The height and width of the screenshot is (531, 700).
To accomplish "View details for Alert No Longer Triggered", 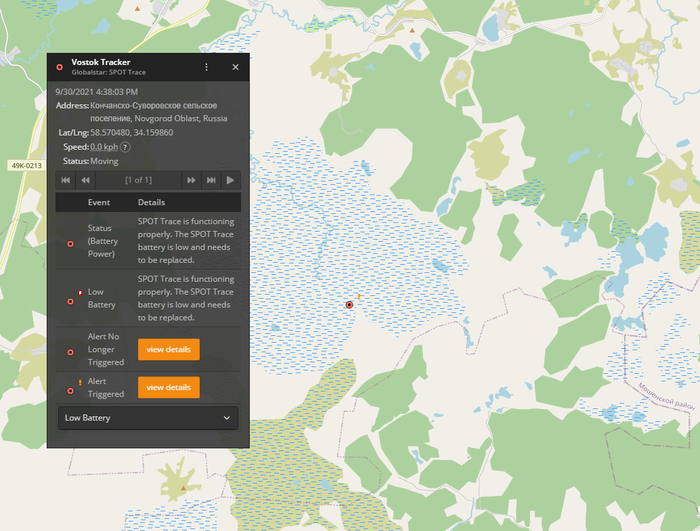I will tap(168, 349).
